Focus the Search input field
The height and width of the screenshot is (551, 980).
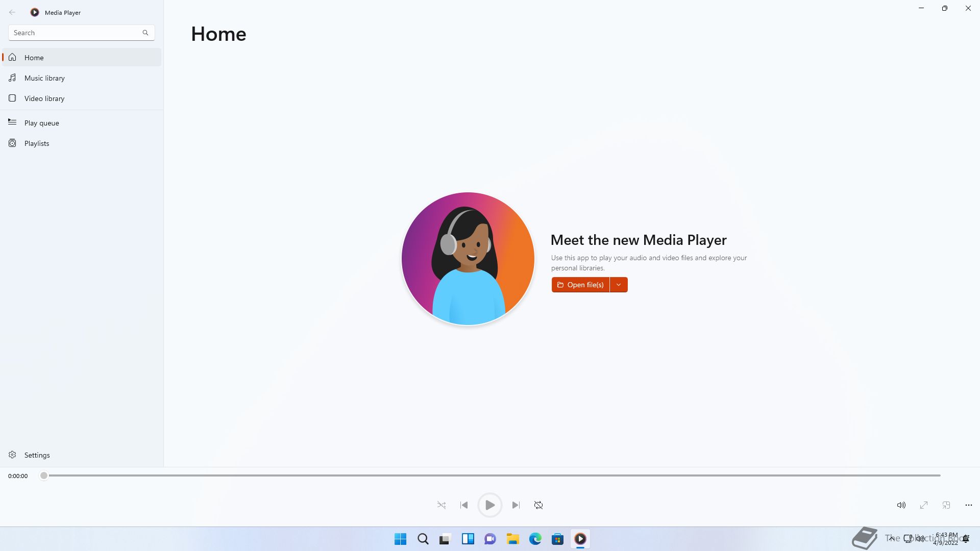coord(74,33)
